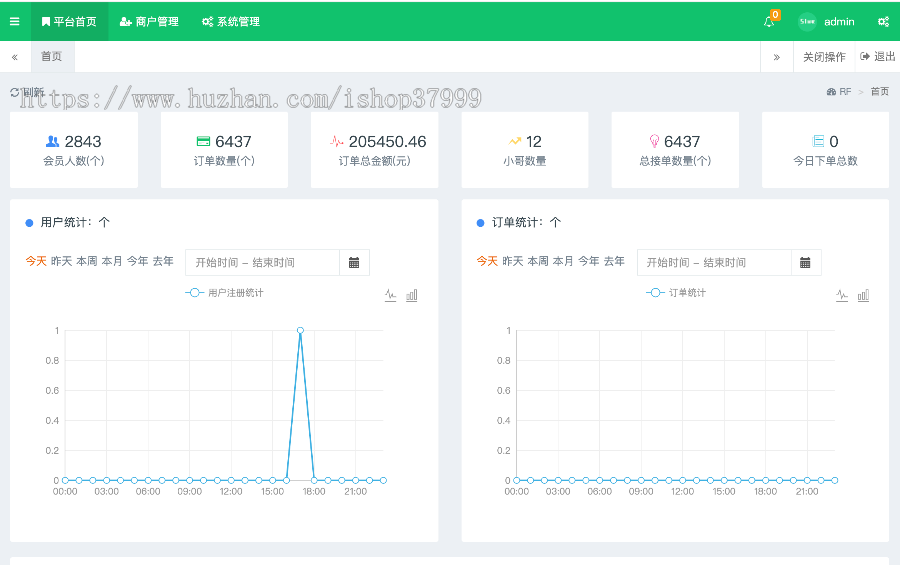Select 昨天 in 用户统计 filters

tap(61, 261)
